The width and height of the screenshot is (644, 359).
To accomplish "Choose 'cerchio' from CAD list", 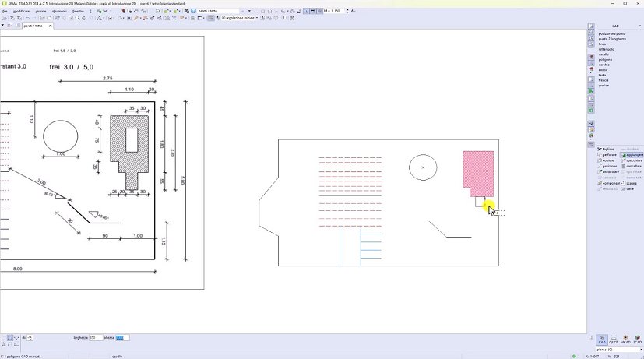I will [606, 65].
